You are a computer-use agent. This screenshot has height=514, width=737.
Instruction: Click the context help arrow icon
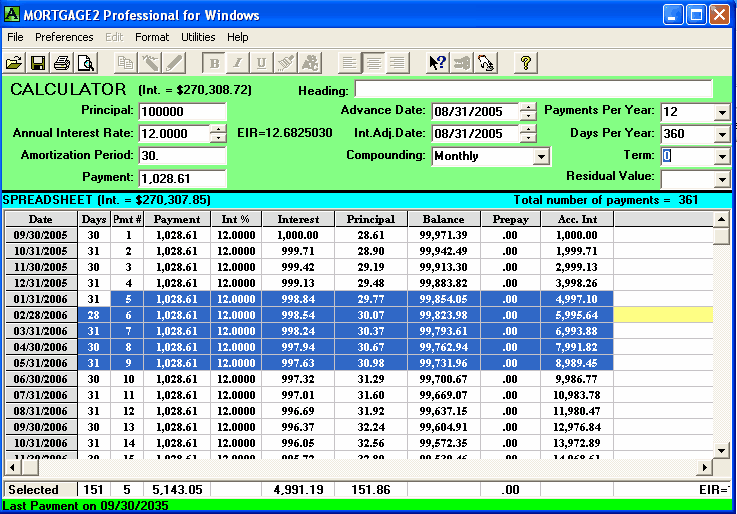point(437,63)
